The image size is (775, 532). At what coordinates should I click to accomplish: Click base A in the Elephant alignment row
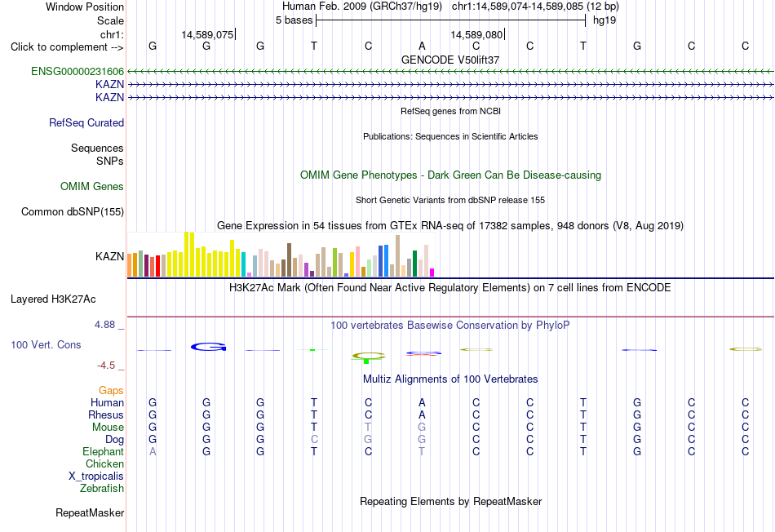click(x=153, y=451)
